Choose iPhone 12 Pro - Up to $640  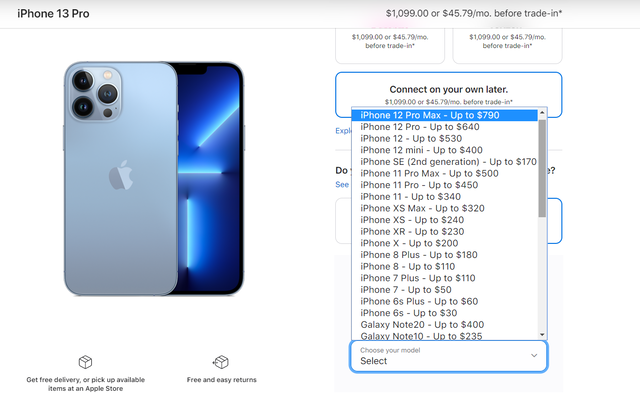click(444, 127)
